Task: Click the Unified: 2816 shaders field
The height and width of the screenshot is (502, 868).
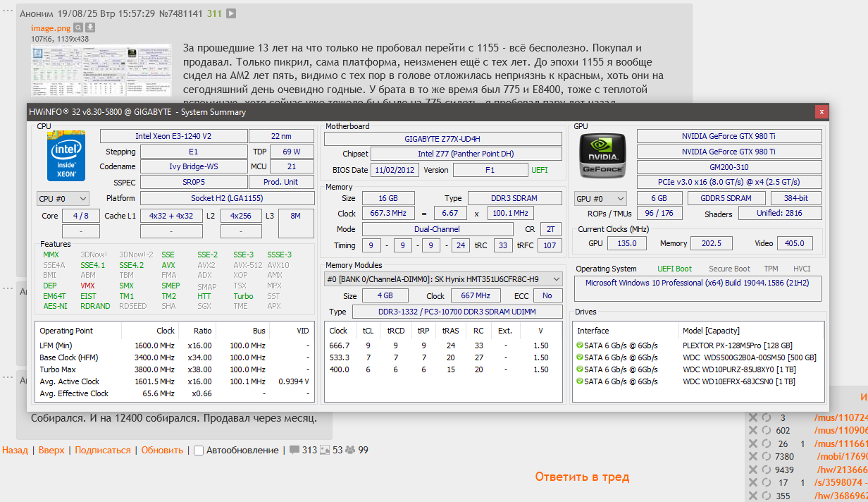Action: 781,214
